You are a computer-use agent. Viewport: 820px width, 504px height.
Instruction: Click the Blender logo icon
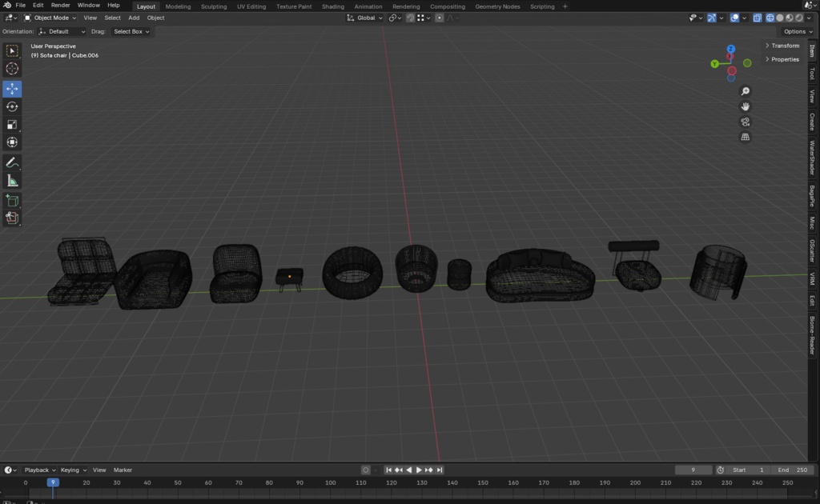(6, 6)
